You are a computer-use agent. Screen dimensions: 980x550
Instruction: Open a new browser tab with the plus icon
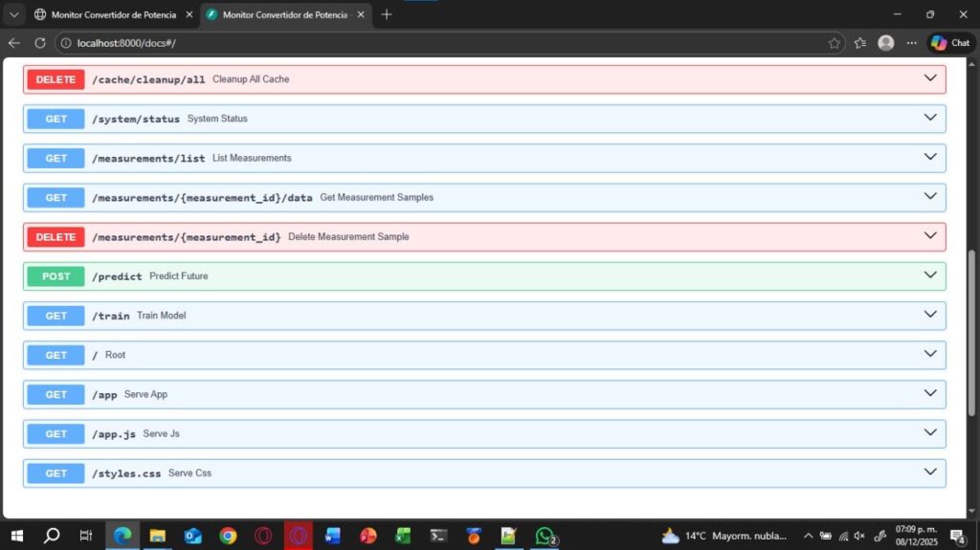point(387,14)
